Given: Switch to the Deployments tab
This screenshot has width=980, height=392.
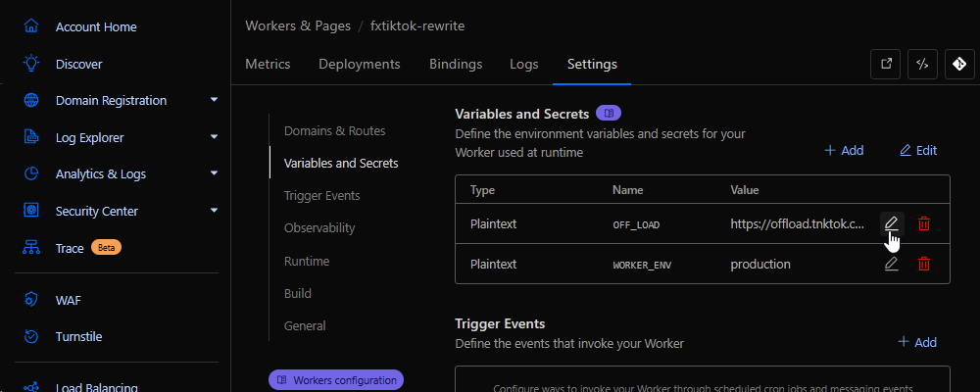Looking at the screenshot, I should 360,64.
